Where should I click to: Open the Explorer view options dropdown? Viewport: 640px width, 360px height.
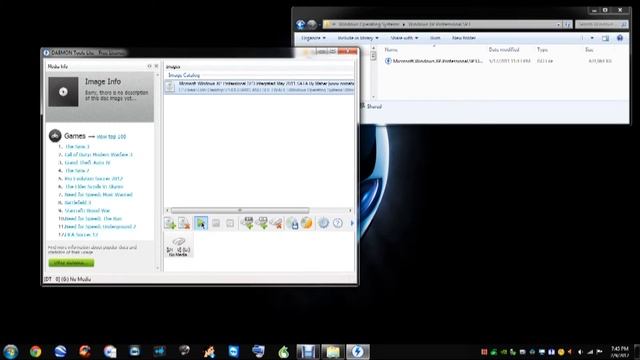(592, 38)
